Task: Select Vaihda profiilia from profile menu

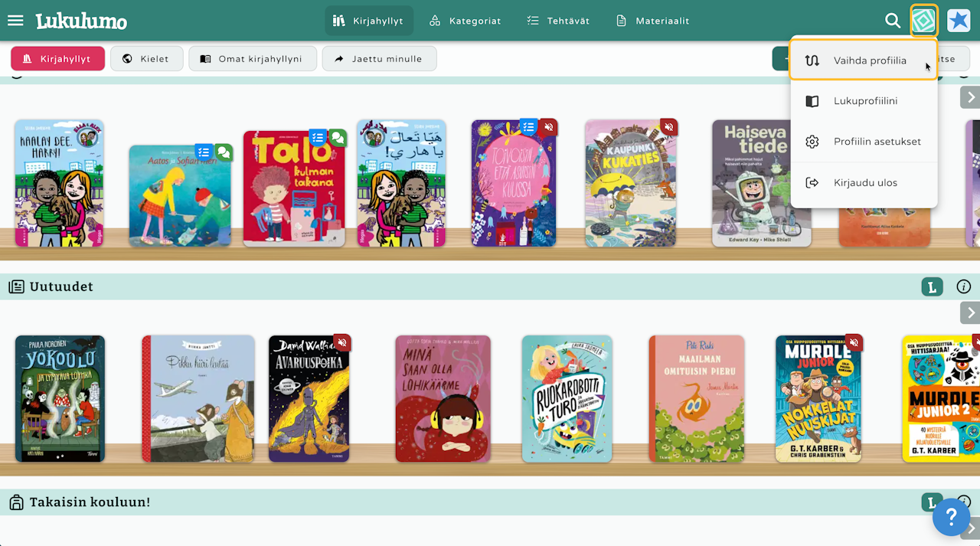Action: coord(864,60)
